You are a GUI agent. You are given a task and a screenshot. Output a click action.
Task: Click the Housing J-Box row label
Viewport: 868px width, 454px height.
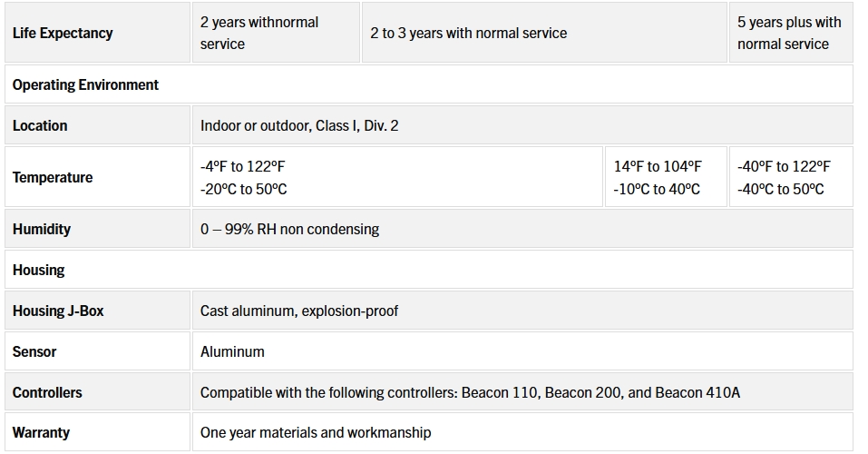point(58,311)
